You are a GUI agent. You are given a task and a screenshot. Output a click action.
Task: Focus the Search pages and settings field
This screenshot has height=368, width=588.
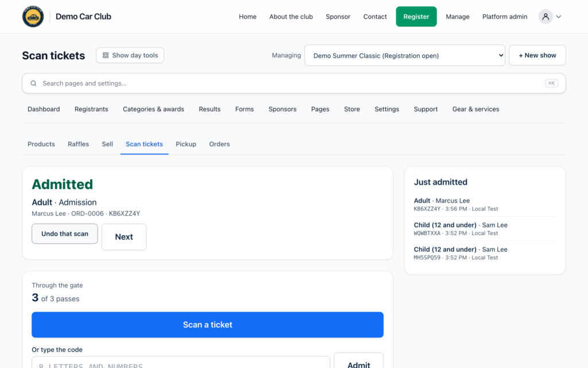click(293, 83)
